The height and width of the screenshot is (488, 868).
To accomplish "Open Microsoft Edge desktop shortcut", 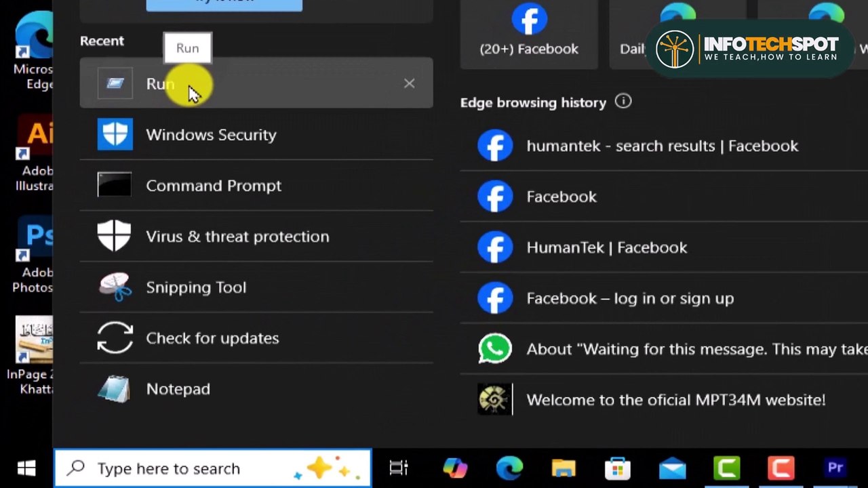I will [33, 51].
